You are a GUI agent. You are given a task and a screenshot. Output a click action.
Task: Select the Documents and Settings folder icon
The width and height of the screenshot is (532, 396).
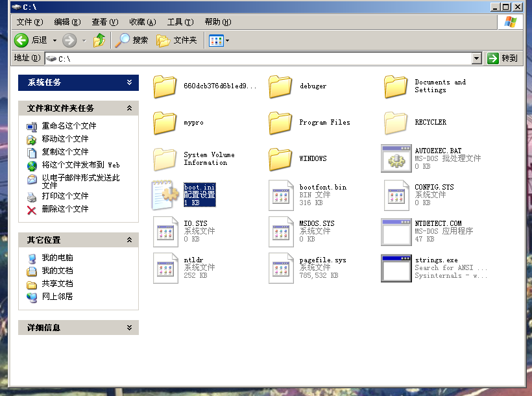[396, 86]
